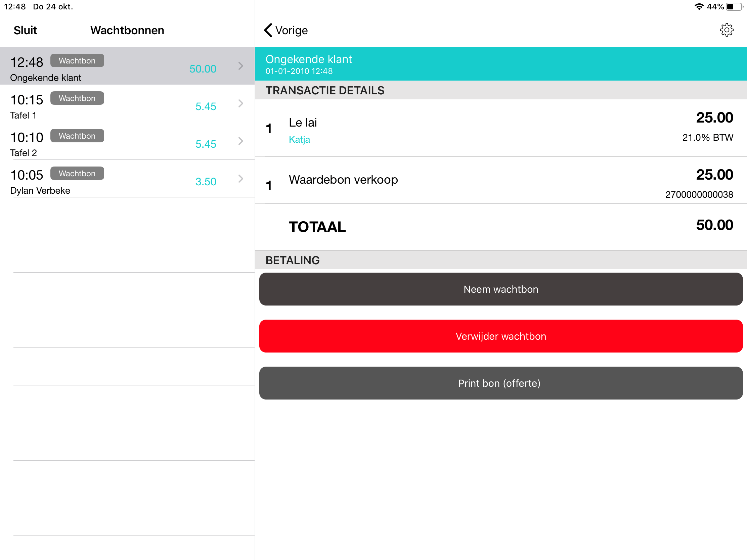This screenshot has height=560, width=747.
Task: Tap Sluit to close the list
Action: 25,30
